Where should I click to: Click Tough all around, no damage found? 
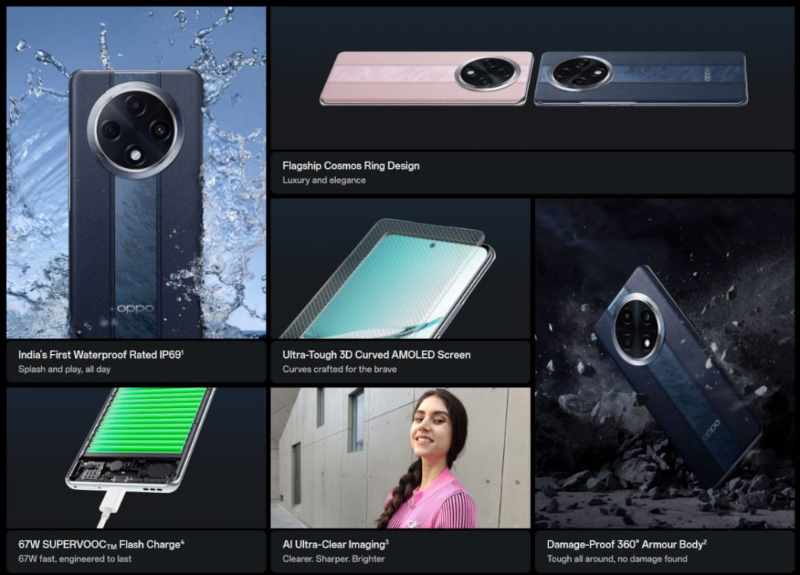pyautogui.click(x=617, y=559)
